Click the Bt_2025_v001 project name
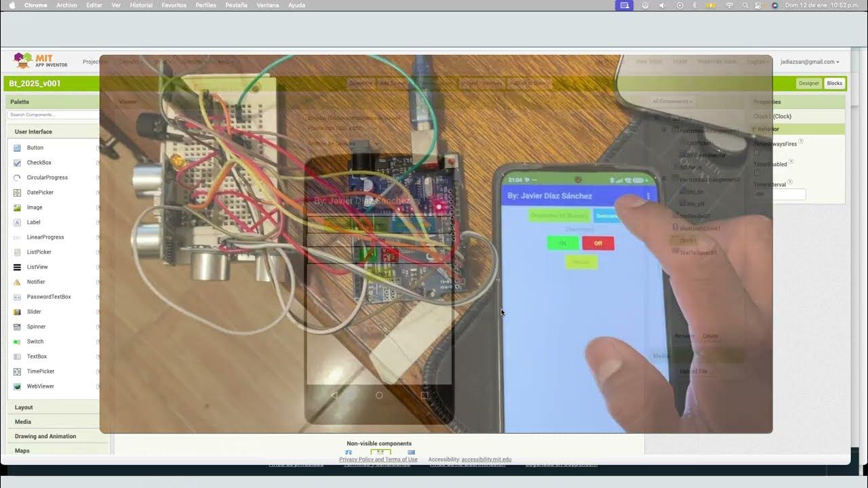Screen dimensions: 868x488 (35, 83)
